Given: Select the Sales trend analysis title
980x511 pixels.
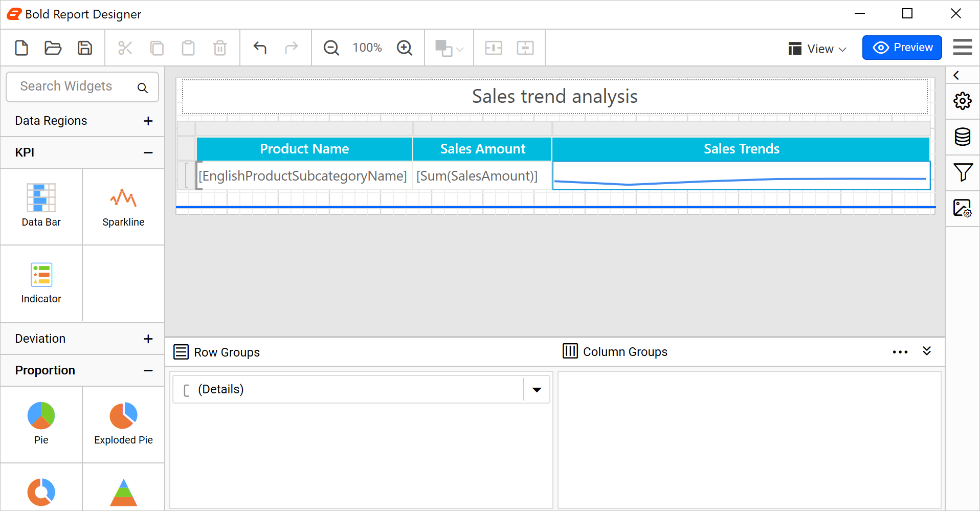Looking at the screenshot, I should [555, 96].
